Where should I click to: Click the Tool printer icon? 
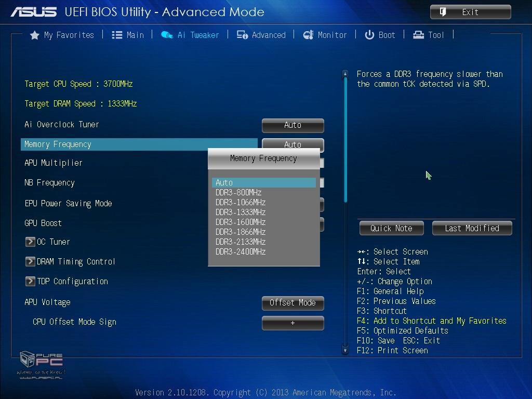click(418, 35)
